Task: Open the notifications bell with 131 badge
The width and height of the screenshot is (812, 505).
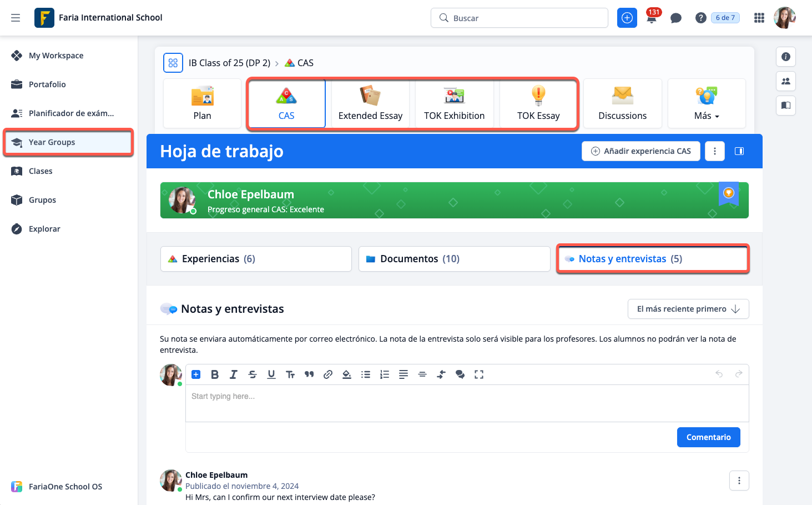Action: pyautogui.click(x=652, y=18)
